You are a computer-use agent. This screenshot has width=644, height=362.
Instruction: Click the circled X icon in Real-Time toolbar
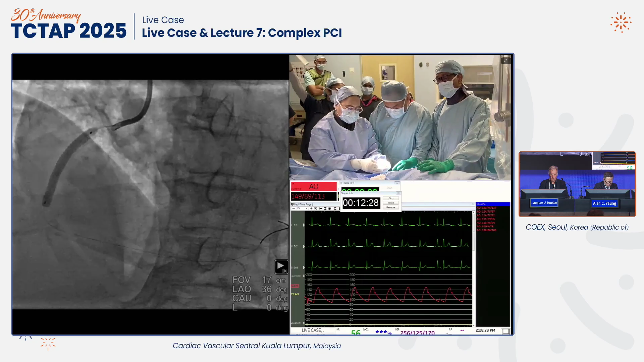click(329, 208)
